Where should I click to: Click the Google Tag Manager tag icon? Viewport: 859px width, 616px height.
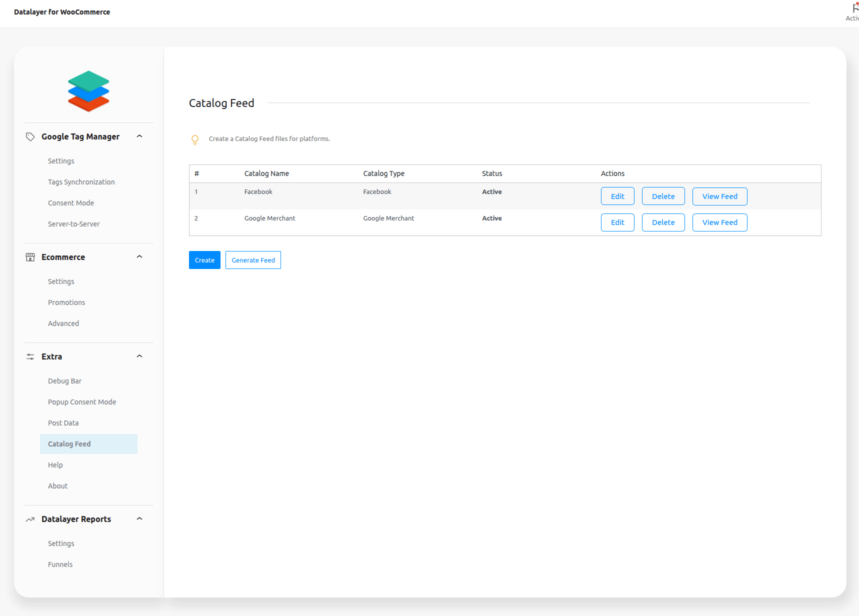pos(30,137)
